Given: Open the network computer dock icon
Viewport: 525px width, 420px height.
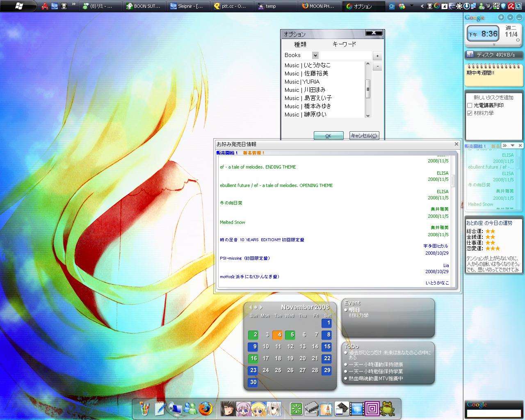Looking at the screenshot, I should coord(175,409).
